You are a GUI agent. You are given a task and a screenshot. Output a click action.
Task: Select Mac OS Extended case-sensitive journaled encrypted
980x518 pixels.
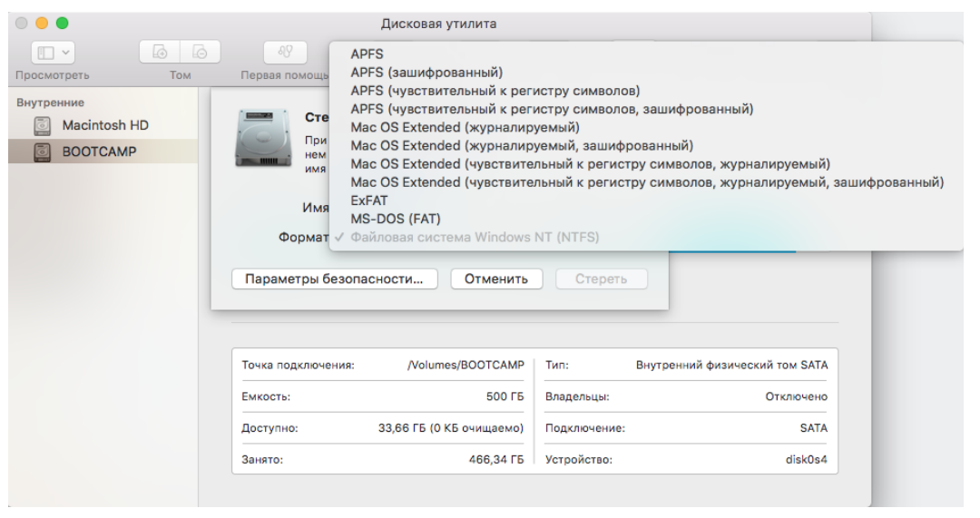pos(646,182)
